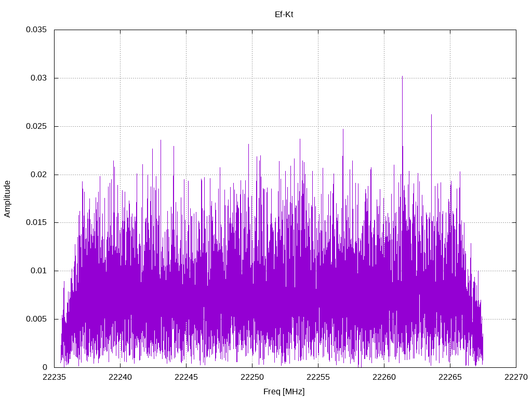This screenshot has height=399, width=532.
Task: Click the 22265 x-axis tick label
Action: point(450,377)
